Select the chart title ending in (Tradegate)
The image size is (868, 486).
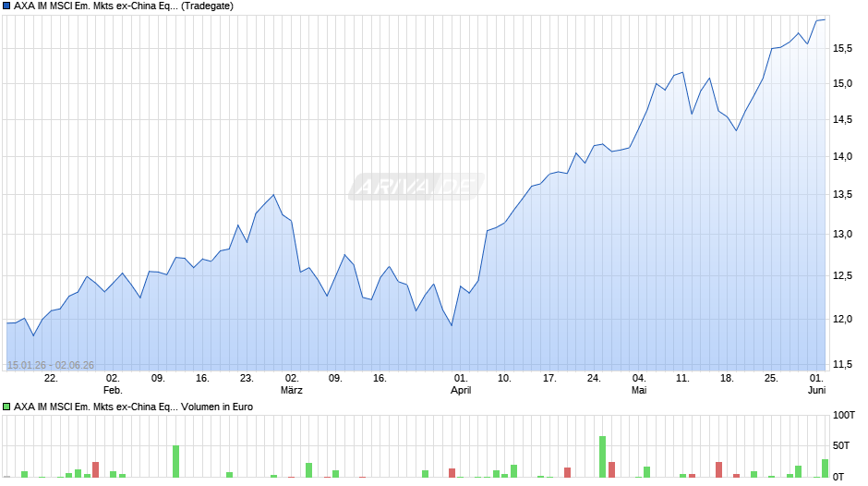click(x=124, y=6)
